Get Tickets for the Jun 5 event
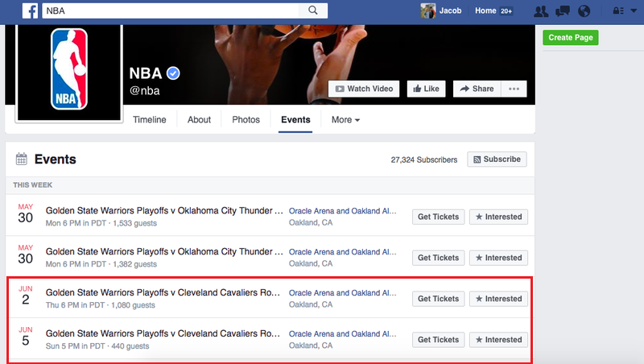 click(x=438, y=340)
